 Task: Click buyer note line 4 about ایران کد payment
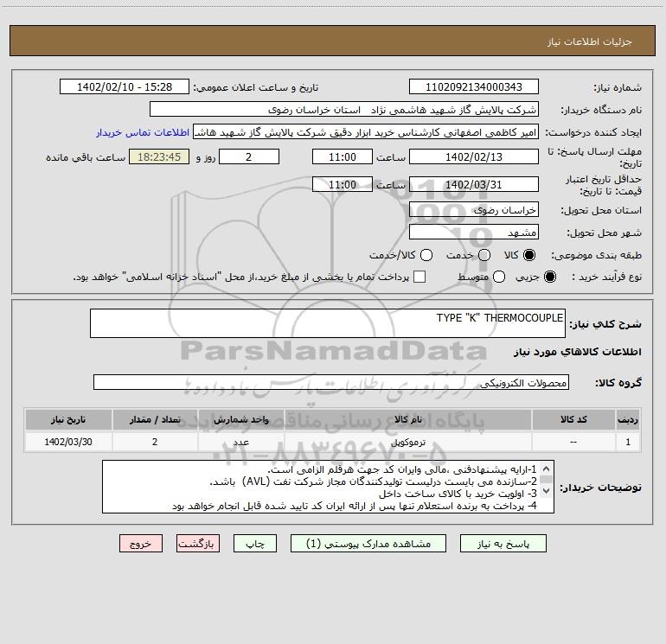click(355, 506)
